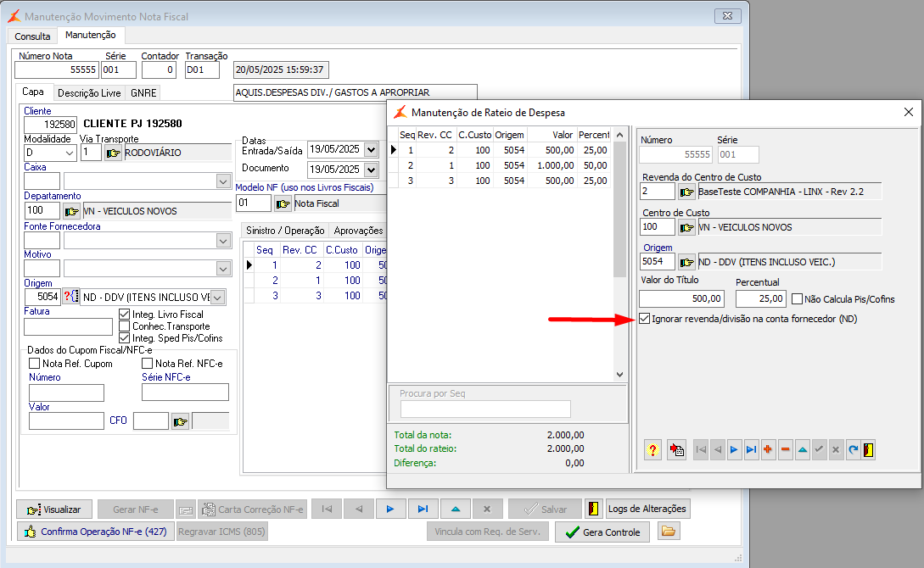Expand the Modalidade dropdown
924x568 pixels.
click(70, 153)
